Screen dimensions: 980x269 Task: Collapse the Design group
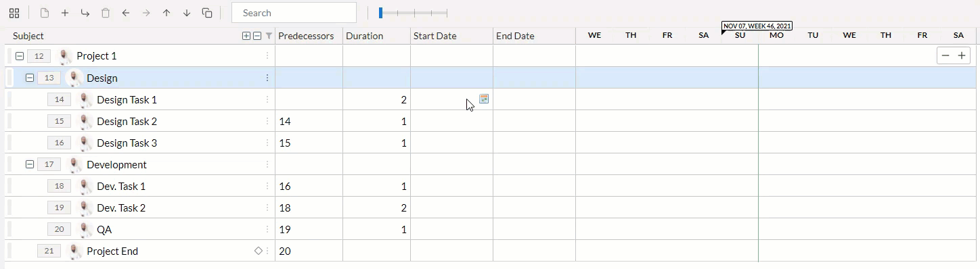(30, 78)
